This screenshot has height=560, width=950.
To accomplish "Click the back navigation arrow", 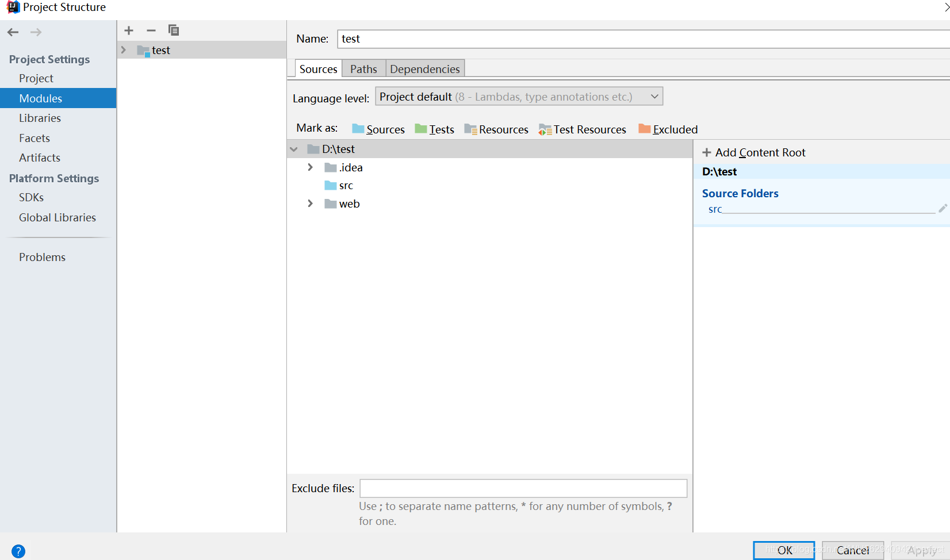I will [x=13, y=32].
